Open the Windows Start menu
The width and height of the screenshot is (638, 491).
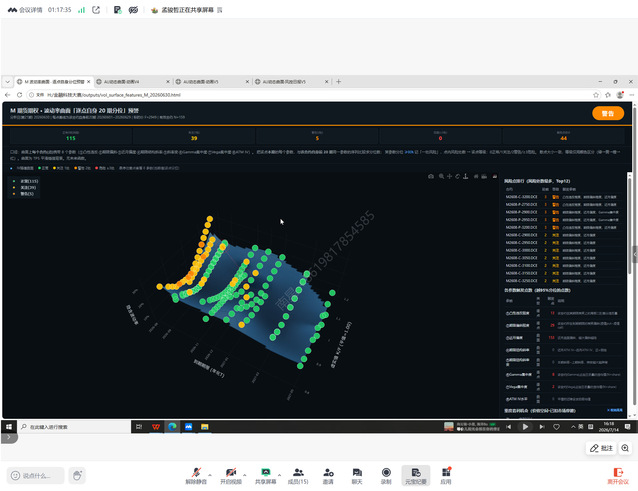point(9,426)
